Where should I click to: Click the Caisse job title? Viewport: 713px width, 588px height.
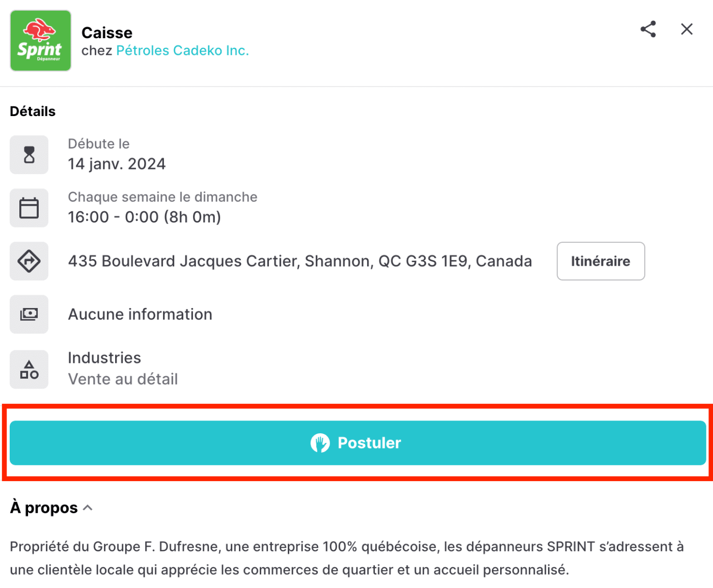tap(107, 32)
